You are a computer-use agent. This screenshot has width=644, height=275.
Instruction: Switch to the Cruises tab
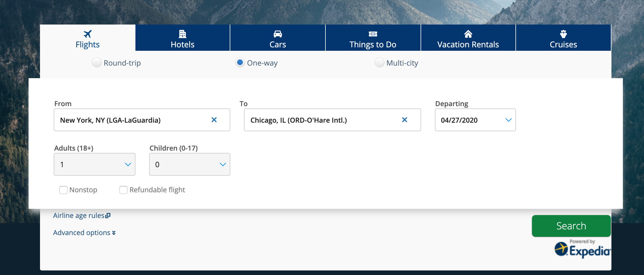point(563,38)
